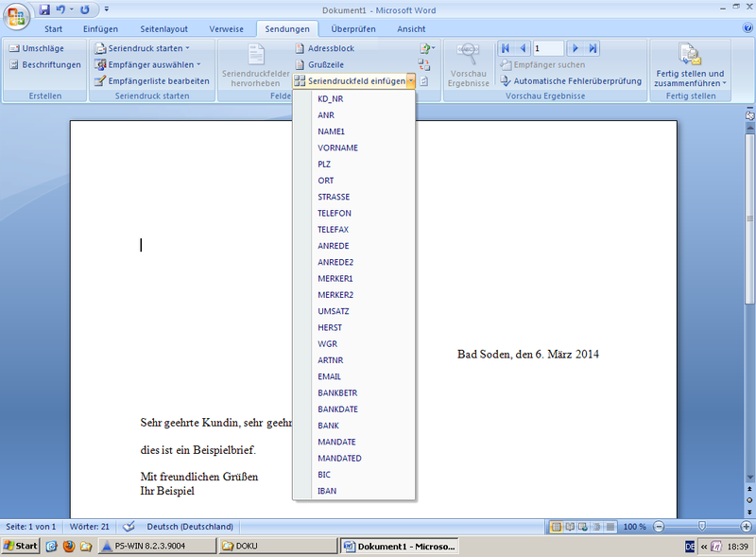Switch to full screen reading view
The image size is (756, 557).
pos(570,527)
